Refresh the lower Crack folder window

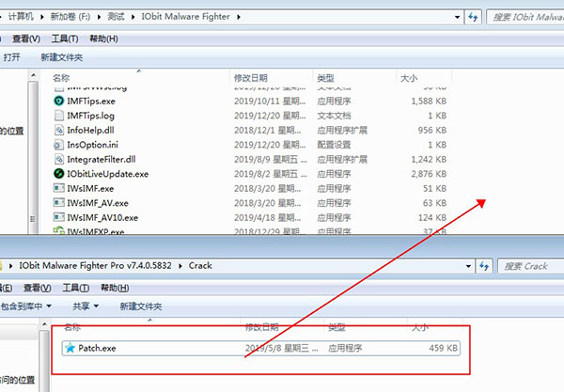point(484,266)
